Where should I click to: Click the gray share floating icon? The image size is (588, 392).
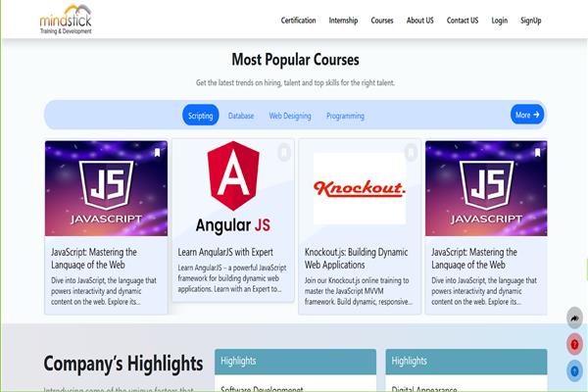(574, 318)
